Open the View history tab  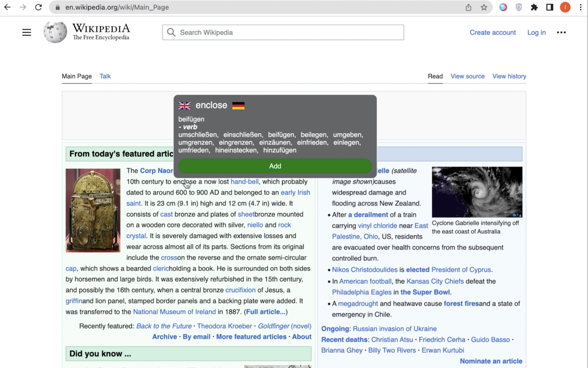click(509, 76)
